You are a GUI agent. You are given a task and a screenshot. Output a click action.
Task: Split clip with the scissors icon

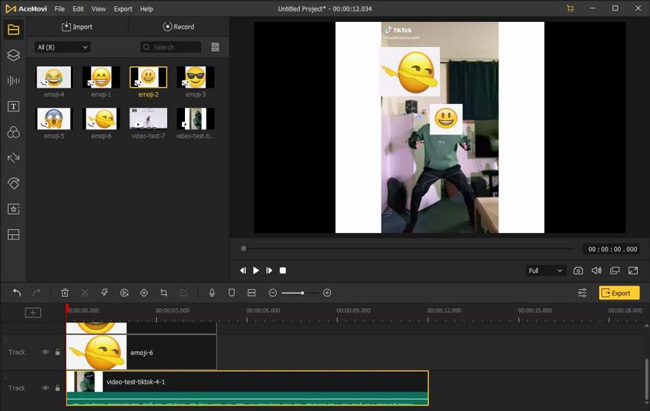[x=85, y=293]
